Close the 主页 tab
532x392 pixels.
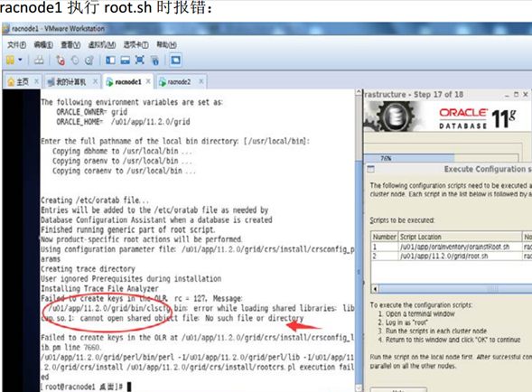(37, 81)
